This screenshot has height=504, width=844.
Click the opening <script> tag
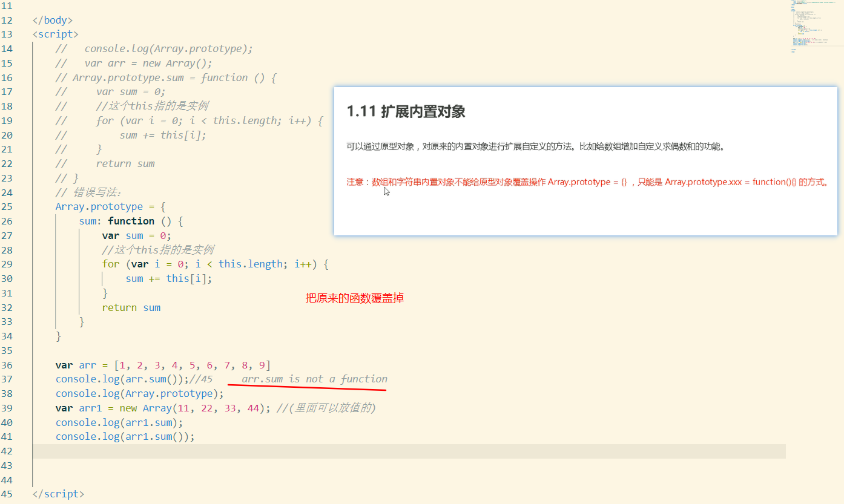pyautogui.click(x=56, y=34)
